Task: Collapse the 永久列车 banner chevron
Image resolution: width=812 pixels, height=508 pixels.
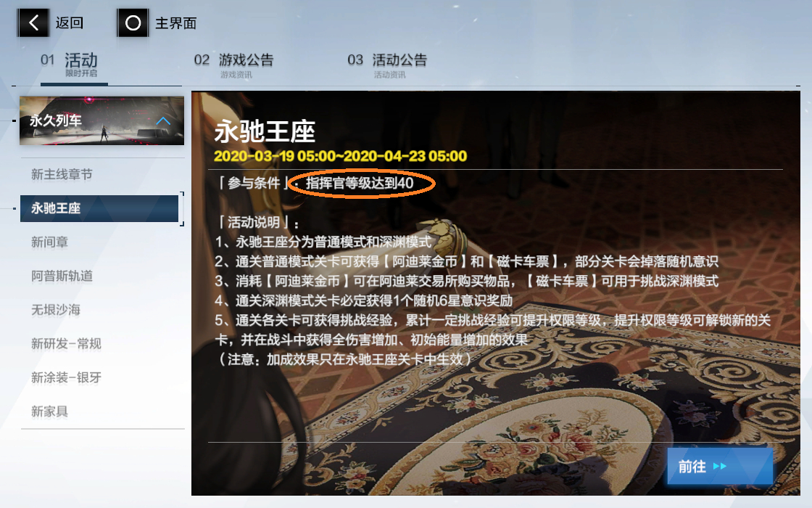Action: pos(163,120)
